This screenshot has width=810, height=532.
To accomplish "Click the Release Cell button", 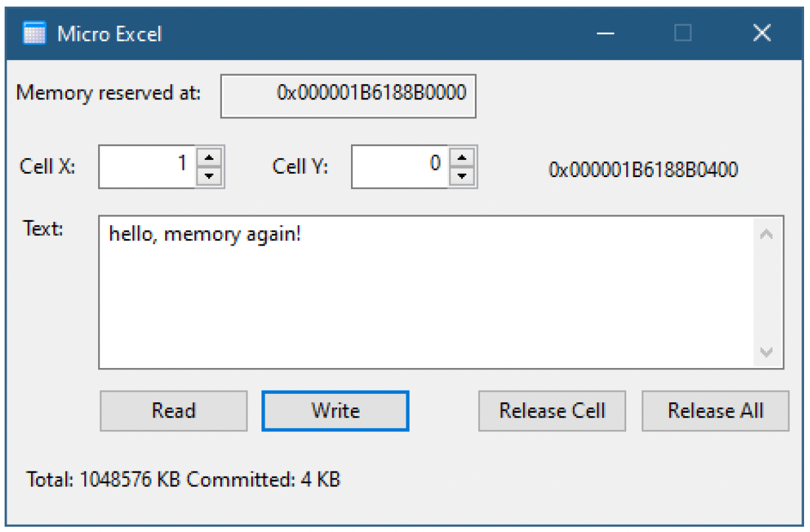I will pos(552,411).
